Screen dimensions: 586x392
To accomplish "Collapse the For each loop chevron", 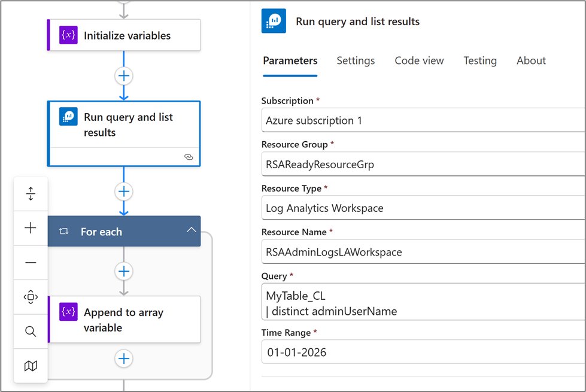I will coord(191,230).
